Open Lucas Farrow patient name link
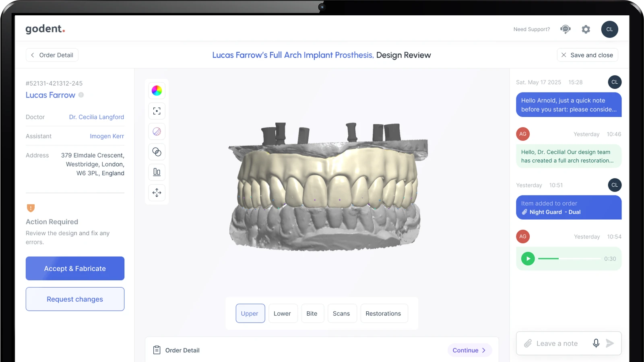This screenshot has width=644, height=362. (x=50, y=95)
